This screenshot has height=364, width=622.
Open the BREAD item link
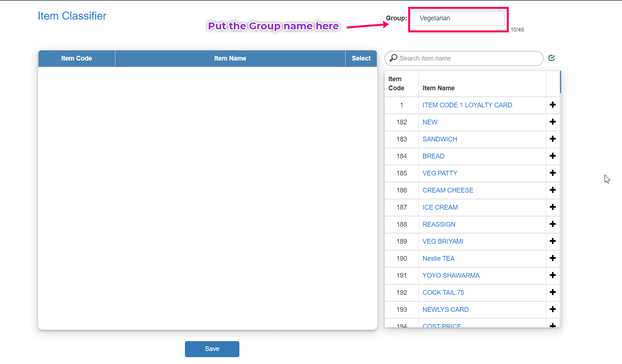pyautogui.click(x=433, y=156)
